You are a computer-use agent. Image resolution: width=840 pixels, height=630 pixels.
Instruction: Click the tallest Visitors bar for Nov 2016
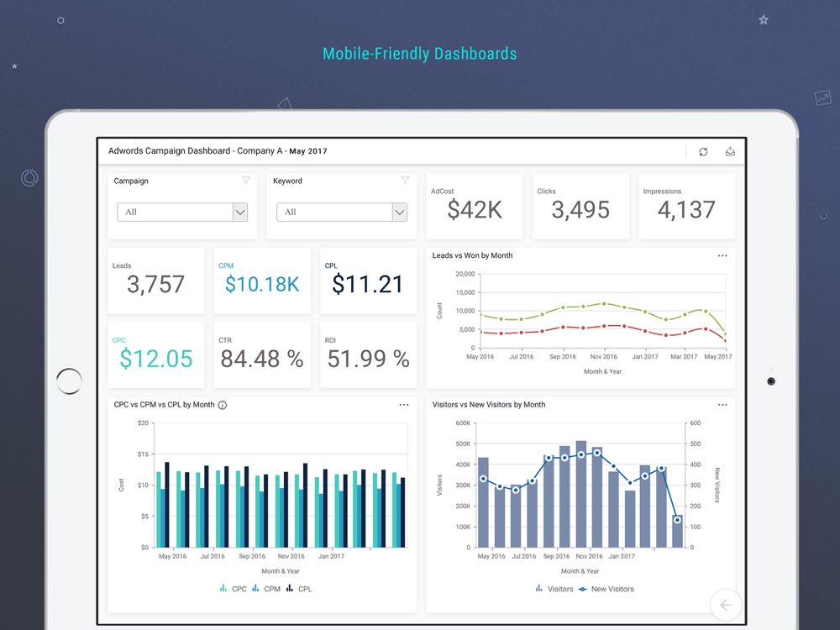click(x=581, y=494)
